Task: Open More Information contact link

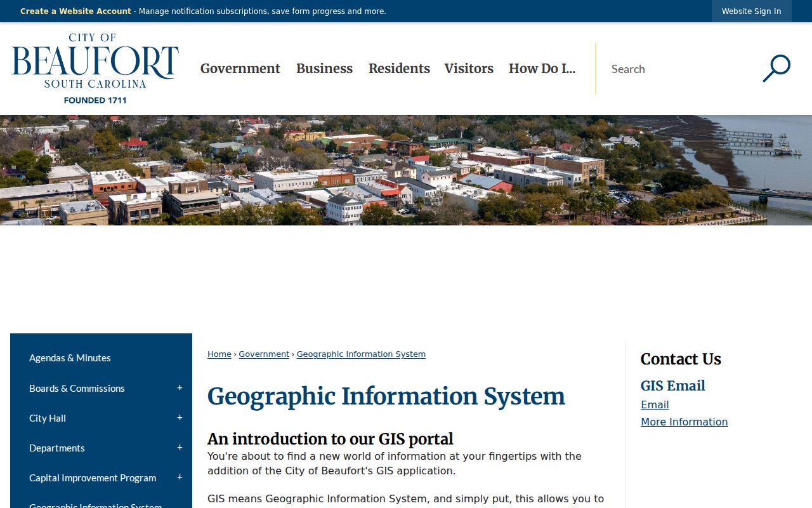Action: [684, 422]
